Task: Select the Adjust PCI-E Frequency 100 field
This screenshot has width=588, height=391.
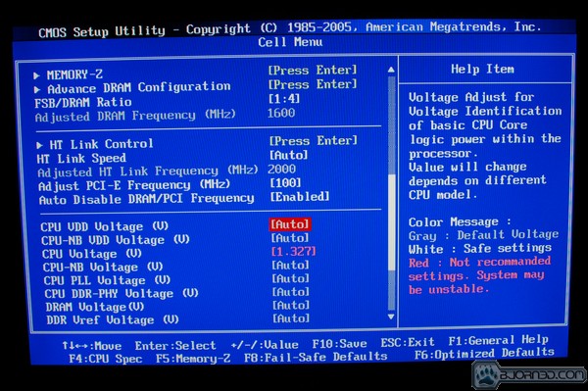Action: pos(286,183)
